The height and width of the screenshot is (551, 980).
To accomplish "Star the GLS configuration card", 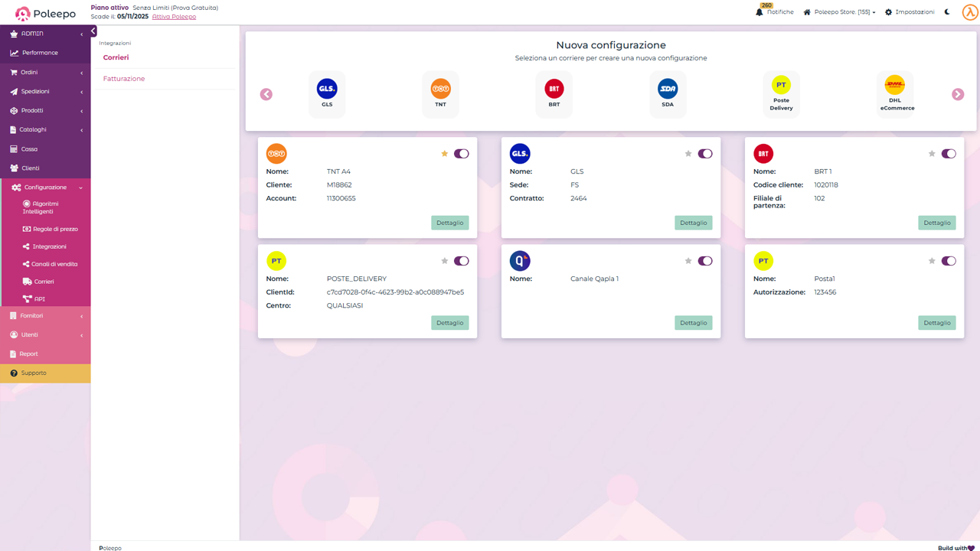I will click(x=688, y=154).
